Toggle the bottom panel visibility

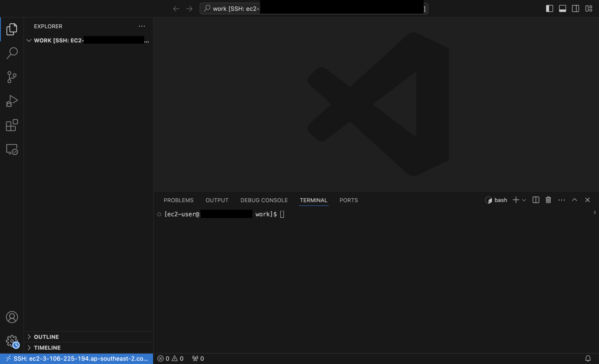(x=562, y=8)
